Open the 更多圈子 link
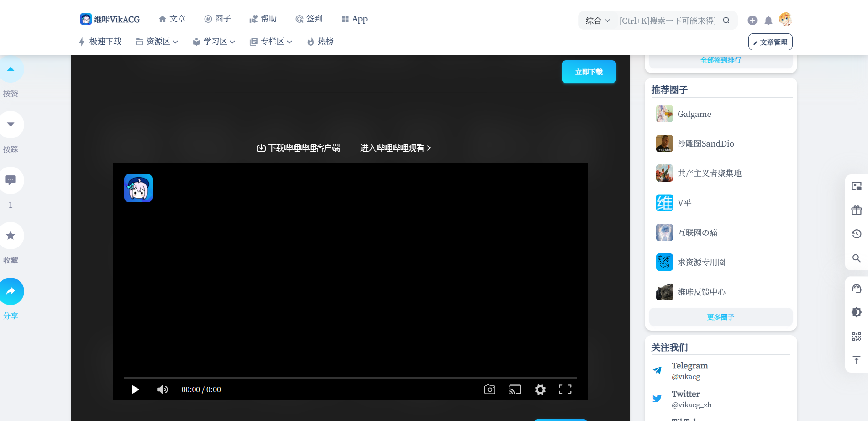868x421 pixels. (721, 317)
